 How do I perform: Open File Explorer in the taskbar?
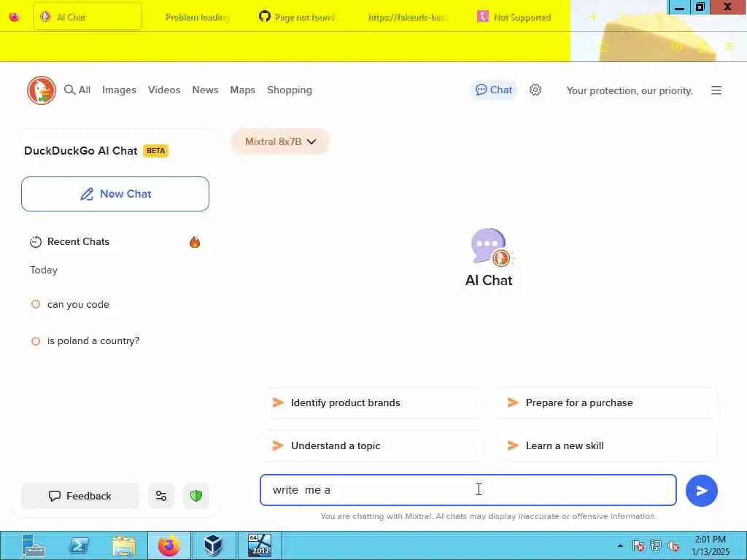point(124,545)
